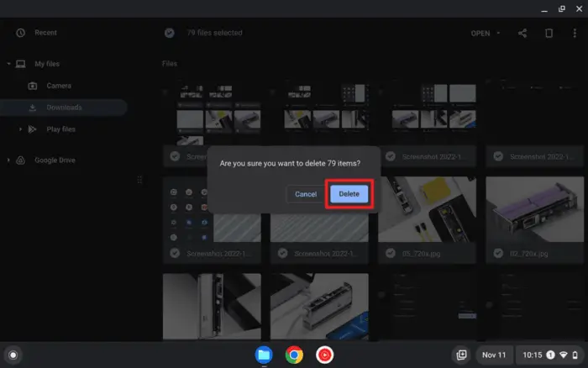This screenshot has height=368, width=588.
Task: Click the Google Drive icon
Action: [x=21, y=160]
